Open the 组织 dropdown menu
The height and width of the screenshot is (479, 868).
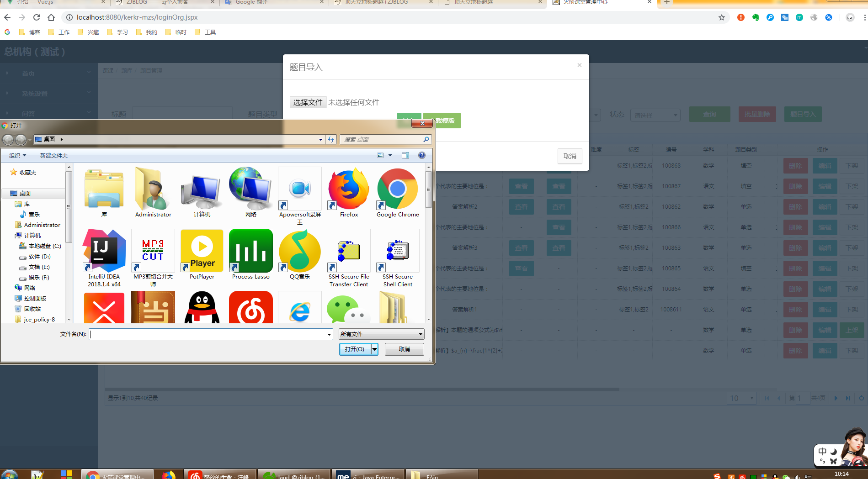(18, 155)
